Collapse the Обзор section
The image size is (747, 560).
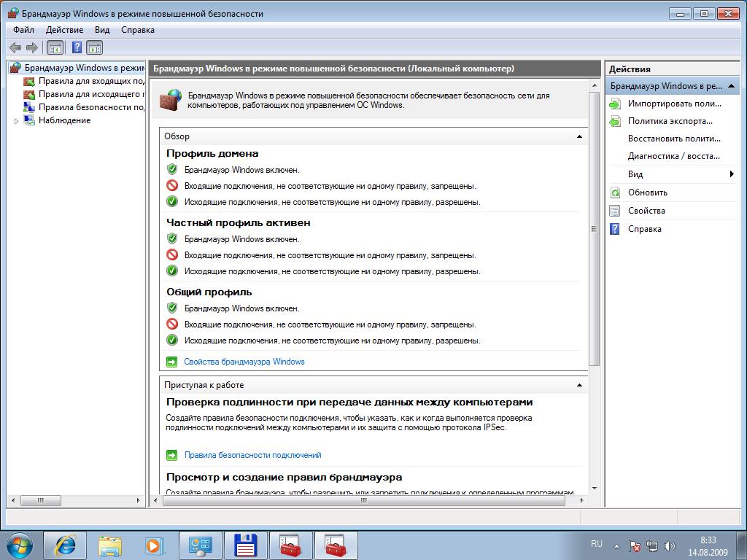(579, 136)
